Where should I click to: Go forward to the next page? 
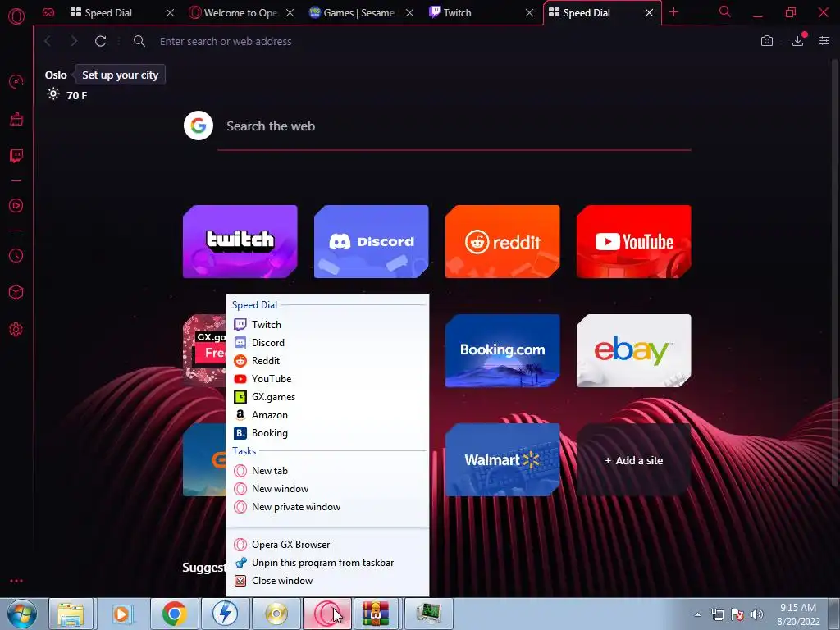coord(74,41)
